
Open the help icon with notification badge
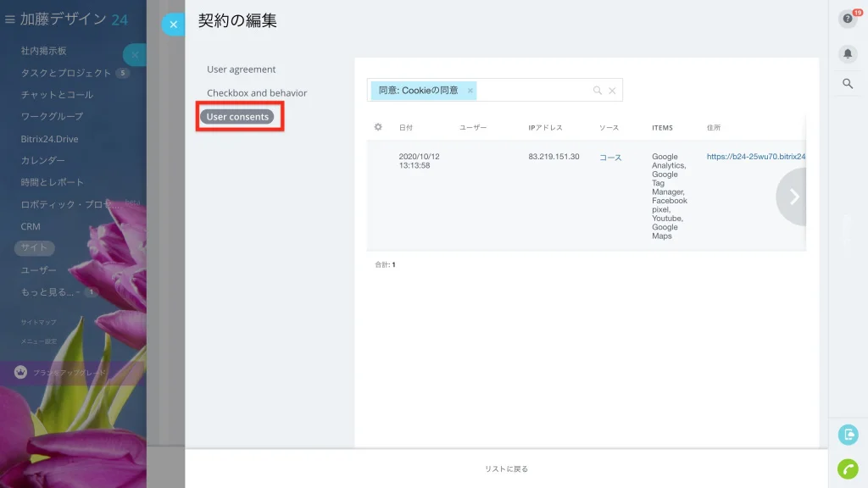point(848,19)
